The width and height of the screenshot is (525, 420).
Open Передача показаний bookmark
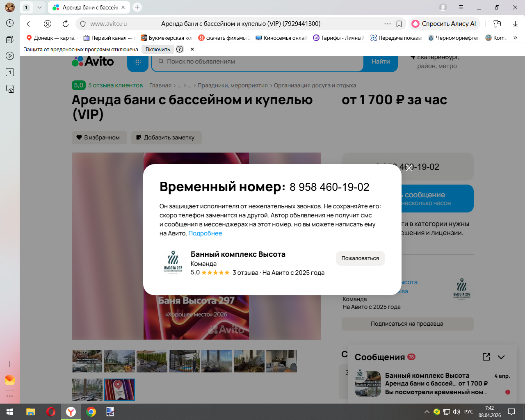coord(396,38)
